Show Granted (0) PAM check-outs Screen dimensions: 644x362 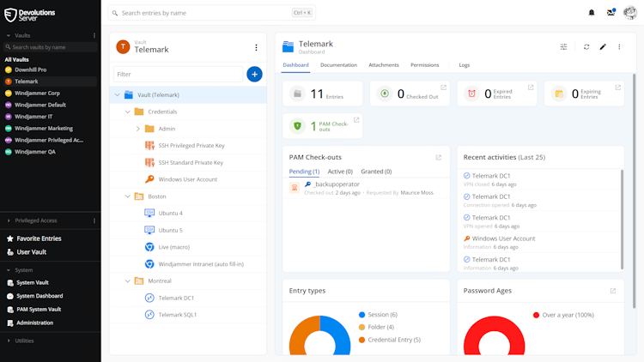click(x=376, y=172)
